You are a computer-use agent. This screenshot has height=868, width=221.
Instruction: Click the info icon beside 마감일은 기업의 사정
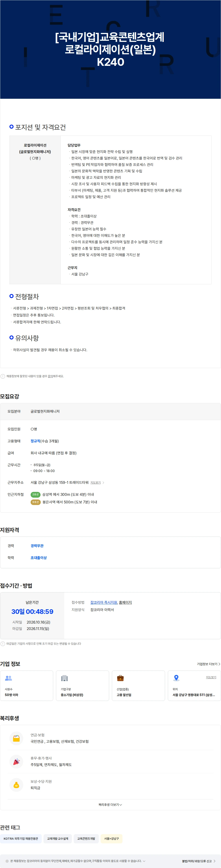[3, 644]
